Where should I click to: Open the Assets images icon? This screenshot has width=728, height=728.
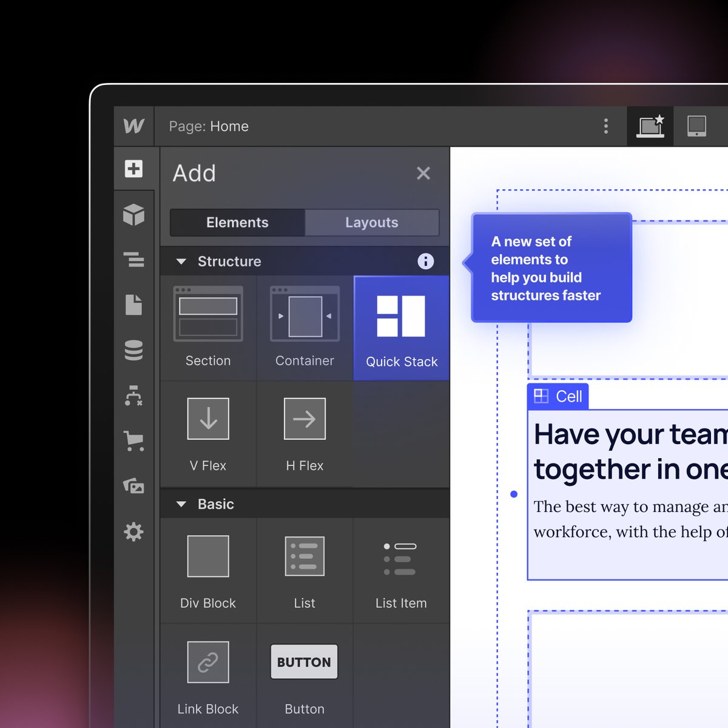[x=133, y=486]
